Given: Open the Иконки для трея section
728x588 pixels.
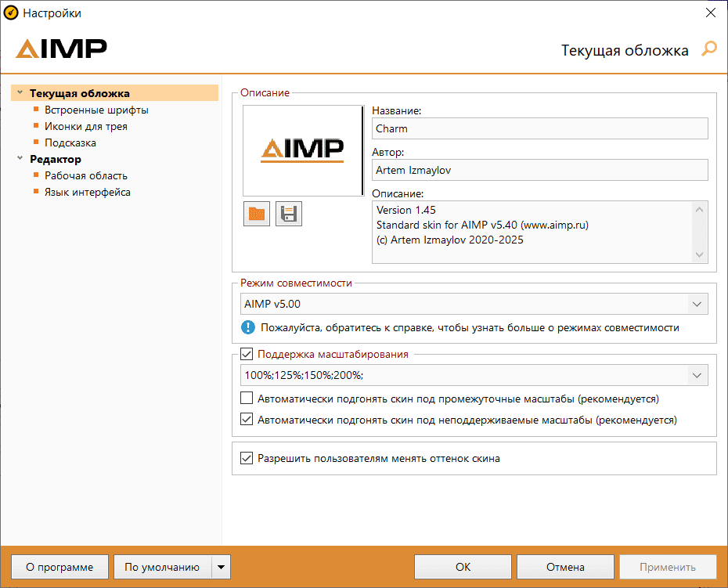Looking at the screenshot, I should (86, 126).
